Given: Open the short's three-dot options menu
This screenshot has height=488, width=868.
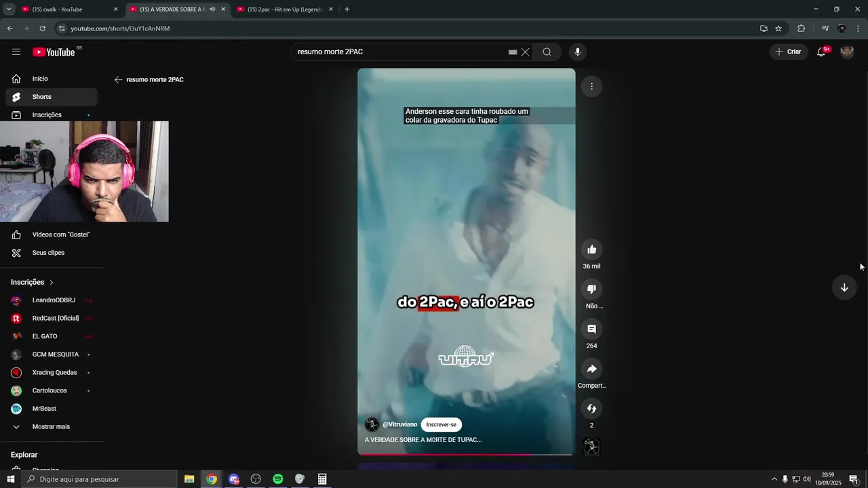Looking at the screenshot, I should (591, 86).
